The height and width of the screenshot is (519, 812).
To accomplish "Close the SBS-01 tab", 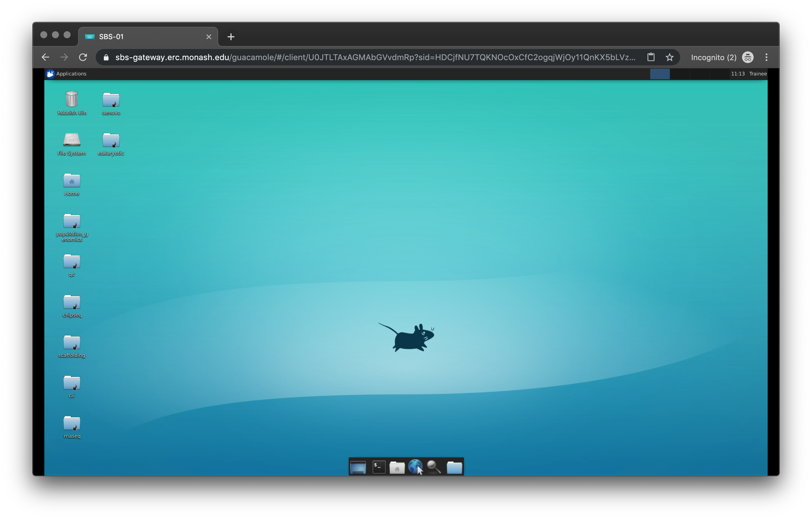I will (209, 37).
